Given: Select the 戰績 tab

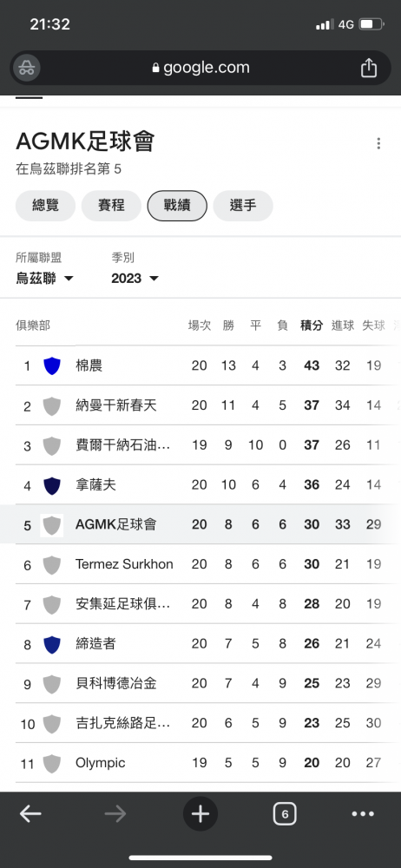Looking at the screenshot, I should (177, 206).
